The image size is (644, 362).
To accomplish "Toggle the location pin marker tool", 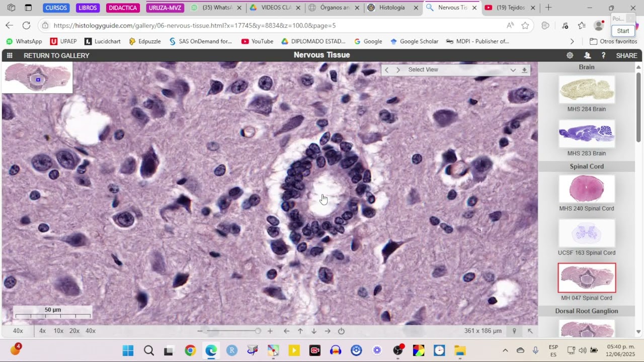I will tap(514, 331).
